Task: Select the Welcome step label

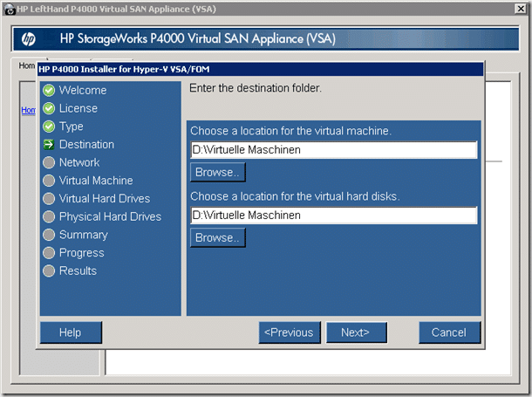Action: (x=83, y=90)
